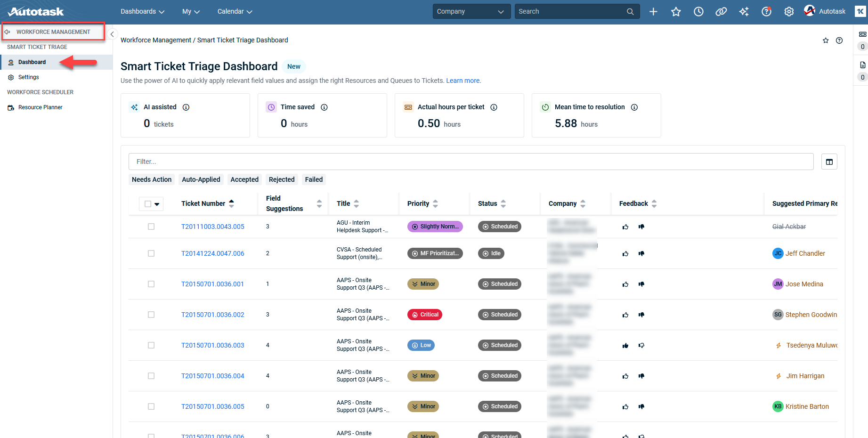Open ticket link T20150701.0036.003

tap(213, 345)
